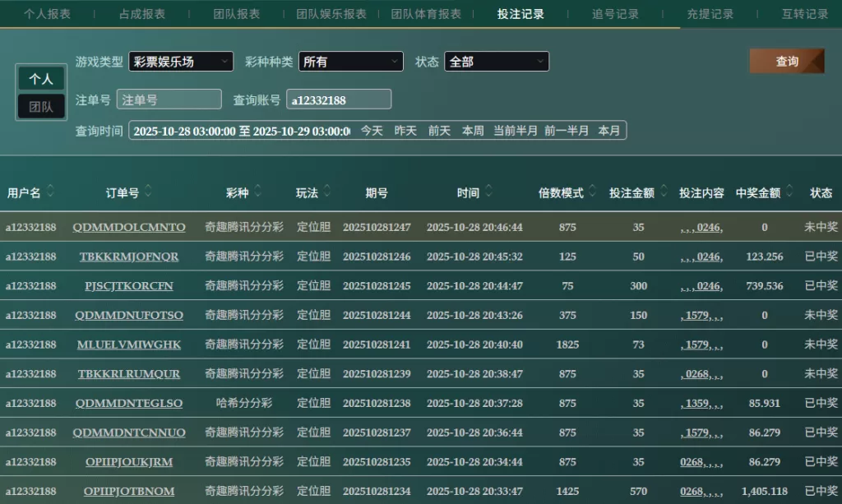Click the 玩法 column sort icon
Screen dimensions: 842x504
pyautogui.click(x=327, y=192)
